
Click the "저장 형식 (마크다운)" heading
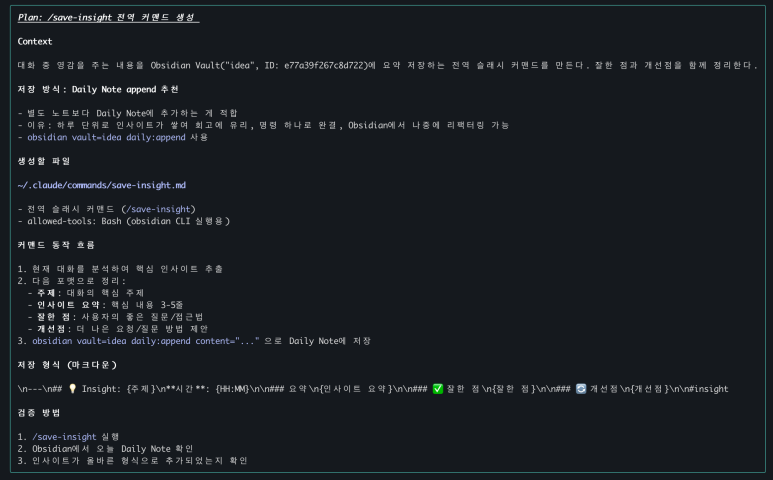[x=68, y=364]
